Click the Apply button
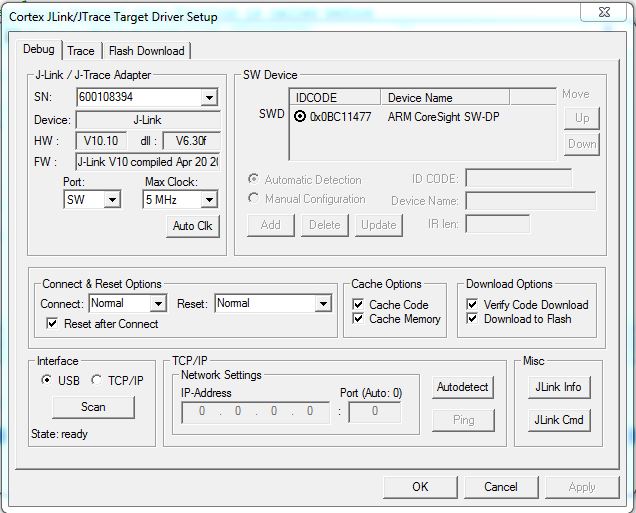 coord(582,487)
